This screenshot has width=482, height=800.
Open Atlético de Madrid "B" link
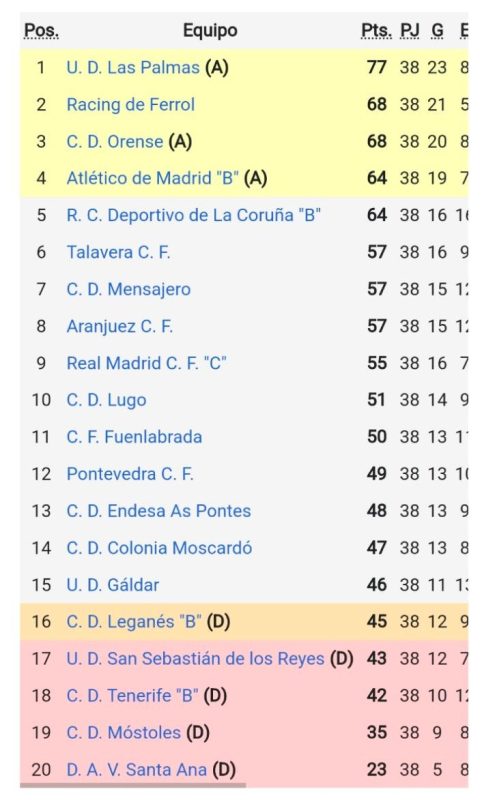(x=153, y=178)
